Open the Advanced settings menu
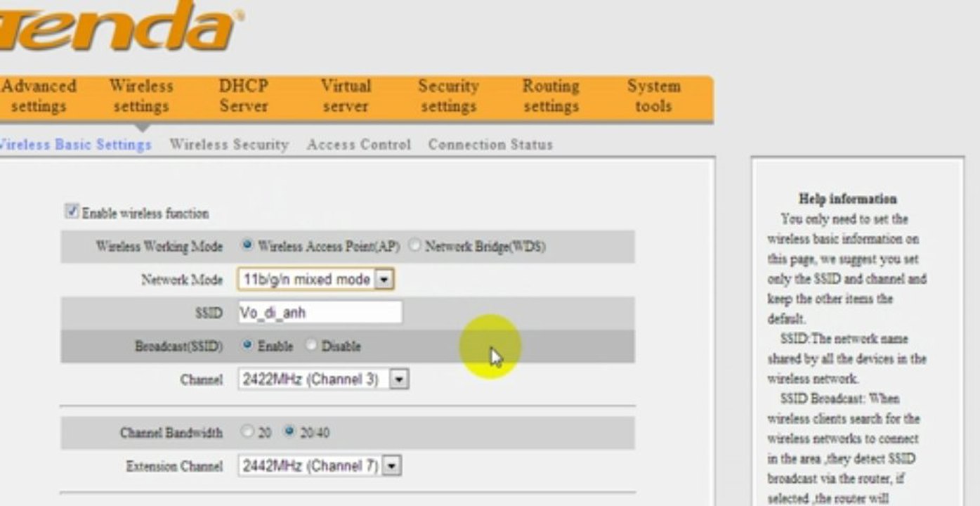980x506 pixels. 39,96
